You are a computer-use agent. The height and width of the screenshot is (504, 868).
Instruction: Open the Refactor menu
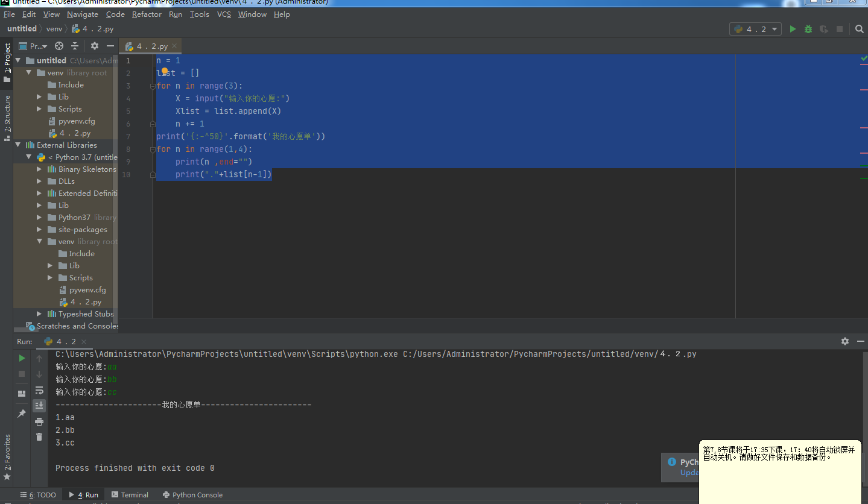point(147,14)
